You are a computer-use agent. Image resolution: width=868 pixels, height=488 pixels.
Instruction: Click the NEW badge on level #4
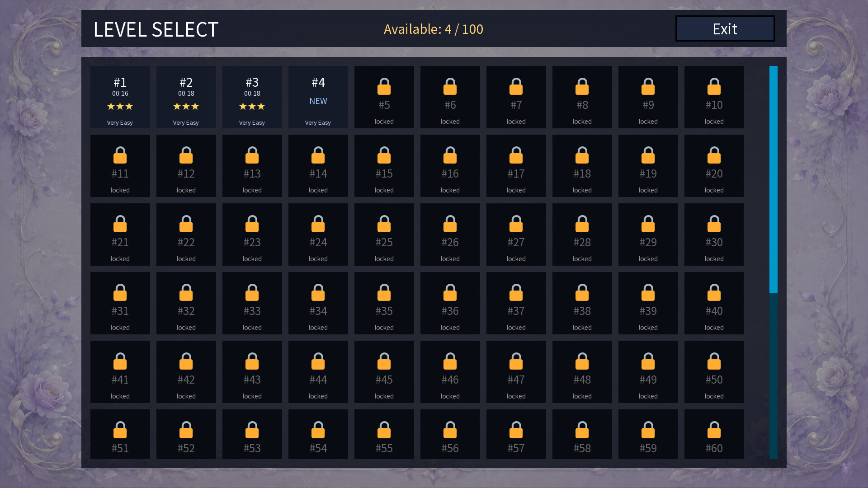318,101
